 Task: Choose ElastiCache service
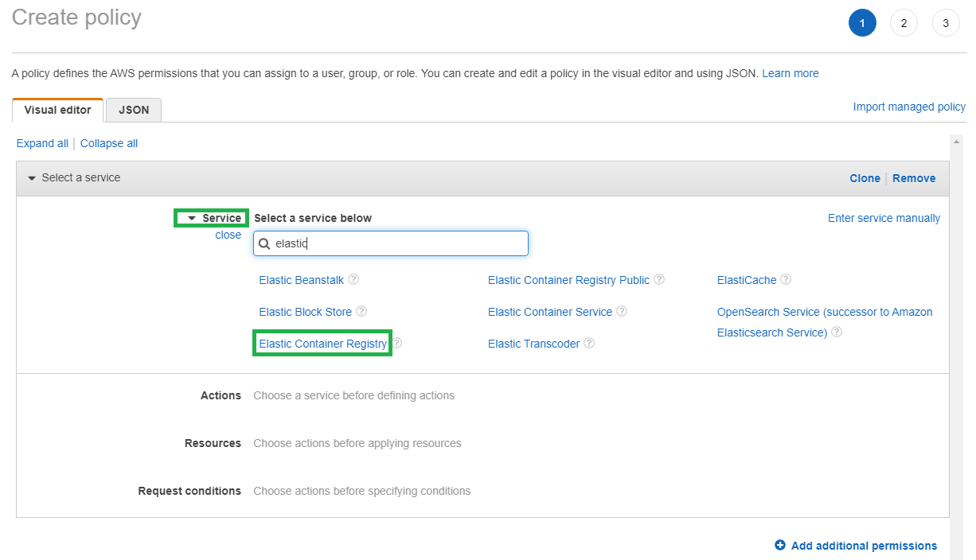747,280
